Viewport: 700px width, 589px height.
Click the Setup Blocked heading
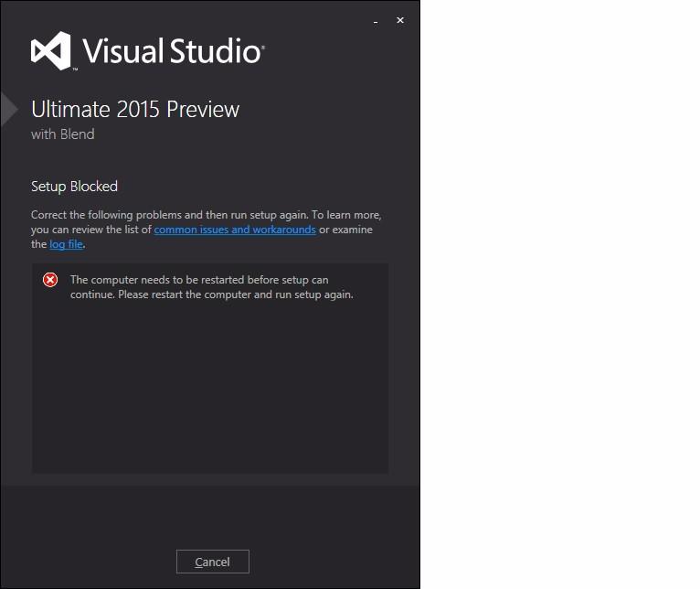pos(75,187)
